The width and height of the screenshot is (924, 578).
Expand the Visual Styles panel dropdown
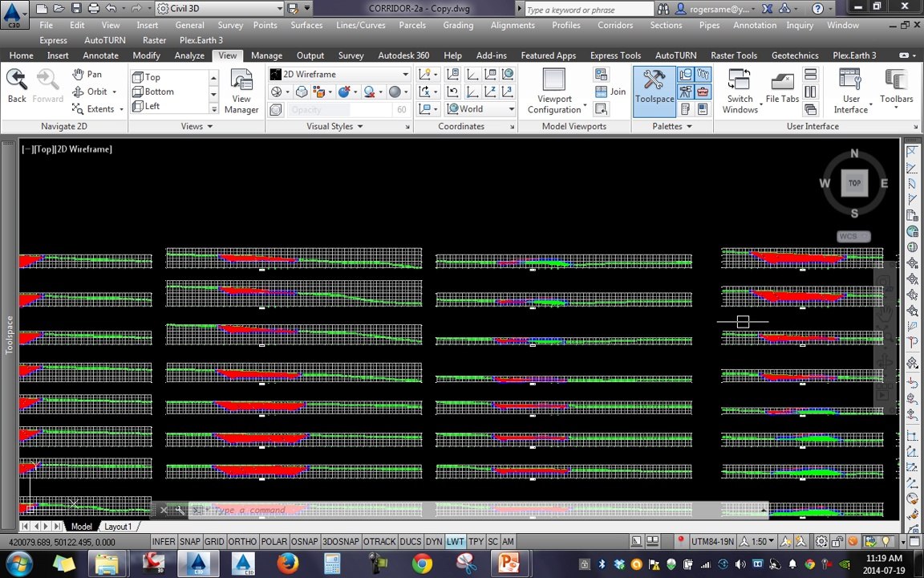pyautogui.click(x=334, y=126)
